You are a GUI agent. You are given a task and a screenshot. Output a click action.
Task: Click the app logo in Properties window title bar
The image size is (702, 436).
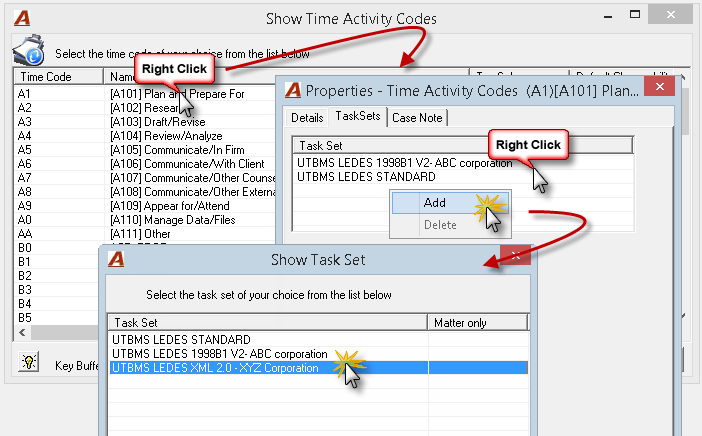point(293,90)
